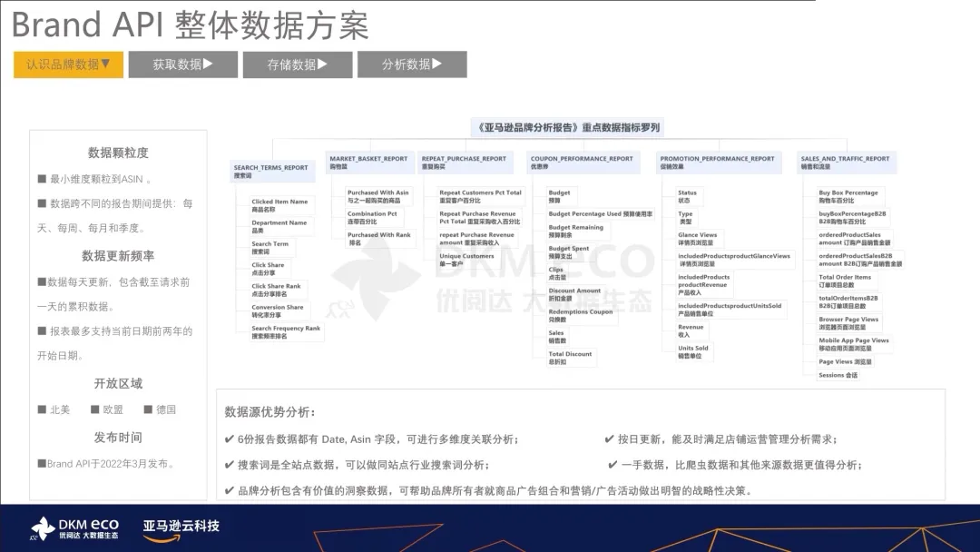Click the Budget Remaining 预算剩余 node
The image size is (980, 552).
576,232
